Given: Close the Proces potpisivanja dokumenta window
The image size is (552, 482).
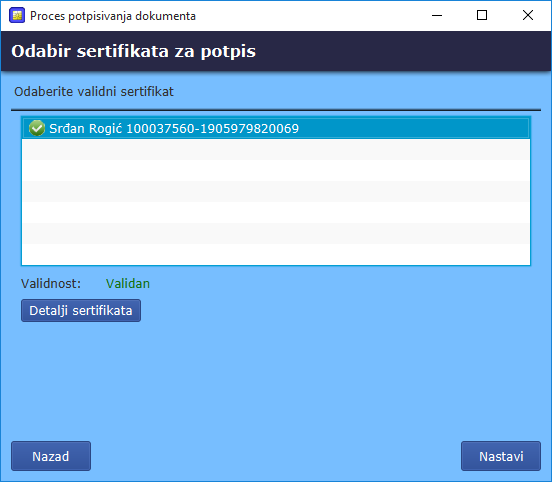Looking at the screenshot, I should (x=528, y=15).
